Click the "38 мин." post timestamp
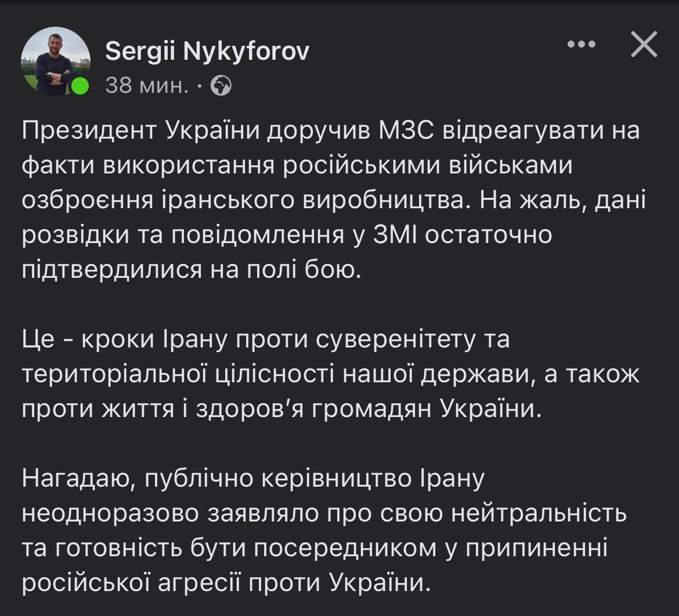The height and width of the screenshot is (616, 679). pos(147,86)
